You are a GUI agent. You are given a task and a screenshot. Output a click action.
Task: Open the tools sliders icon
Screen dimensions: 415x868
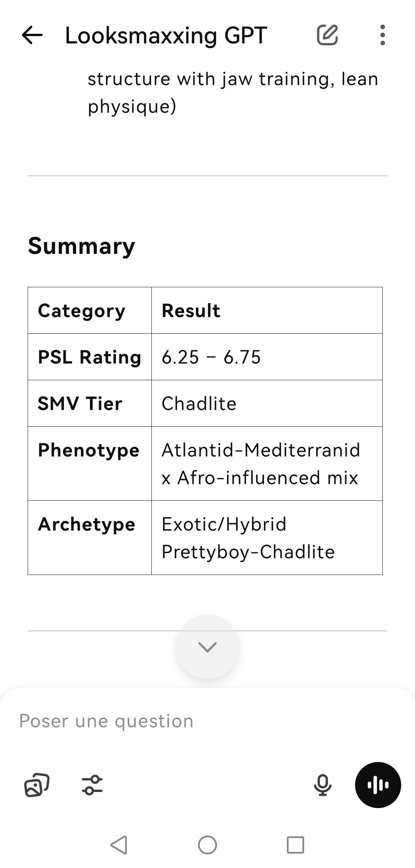[92, 785]
